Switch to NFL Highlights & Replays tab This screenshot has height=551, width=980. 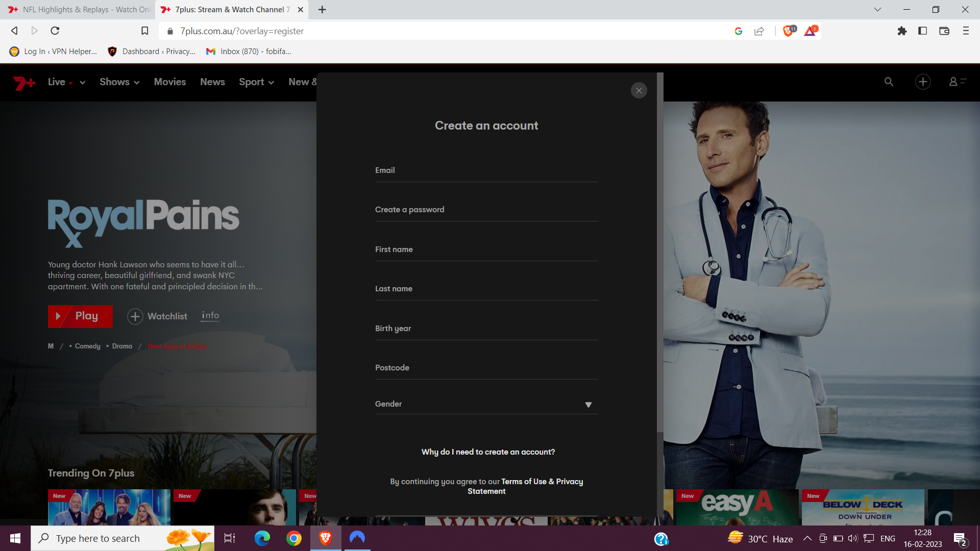click(x=79, y=10)
